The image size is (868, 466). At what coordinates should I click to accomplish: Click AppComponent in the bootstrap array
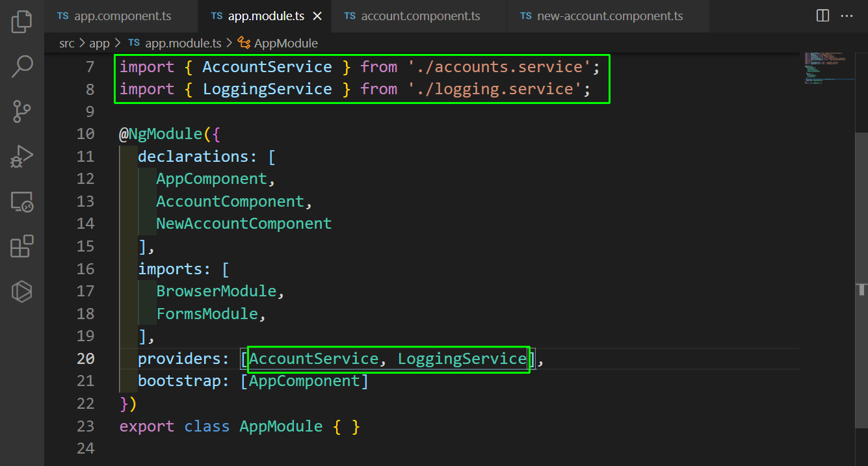click(304, 381)
